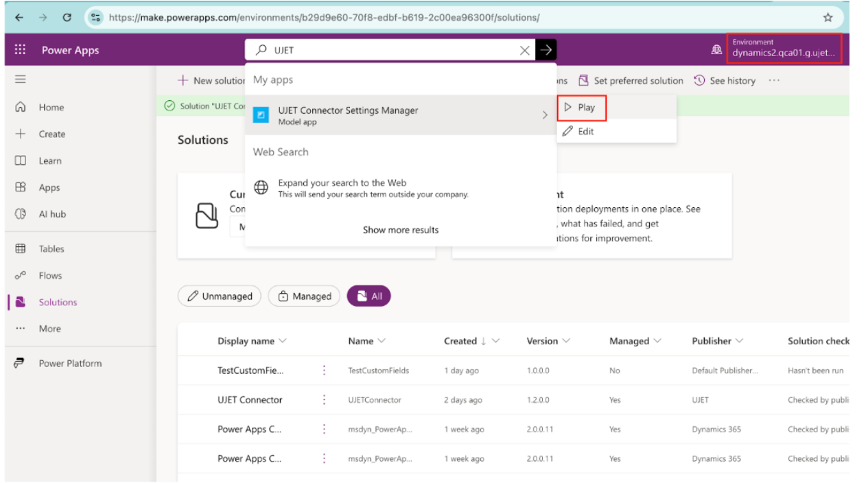Clear the UJET search using the X icon

(525, 49)
